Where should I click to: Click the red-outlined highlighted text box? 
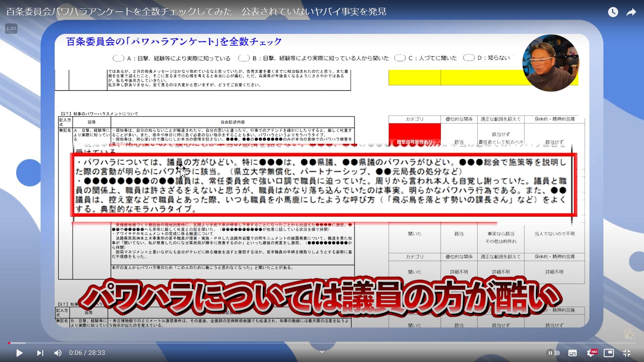coord(323,185)
